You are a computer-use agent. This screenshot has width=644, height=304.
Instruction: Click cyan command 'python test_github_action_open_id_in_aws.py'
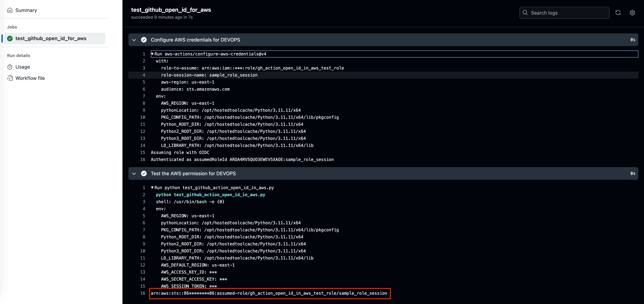pyautogui.click(x=211, y=195)
